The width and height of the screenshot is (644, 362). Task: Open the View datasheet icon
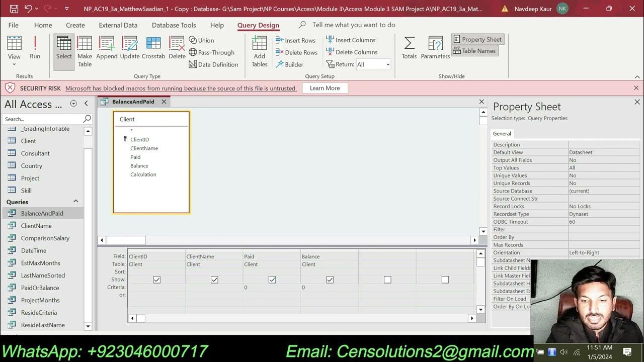pos(14,44)
